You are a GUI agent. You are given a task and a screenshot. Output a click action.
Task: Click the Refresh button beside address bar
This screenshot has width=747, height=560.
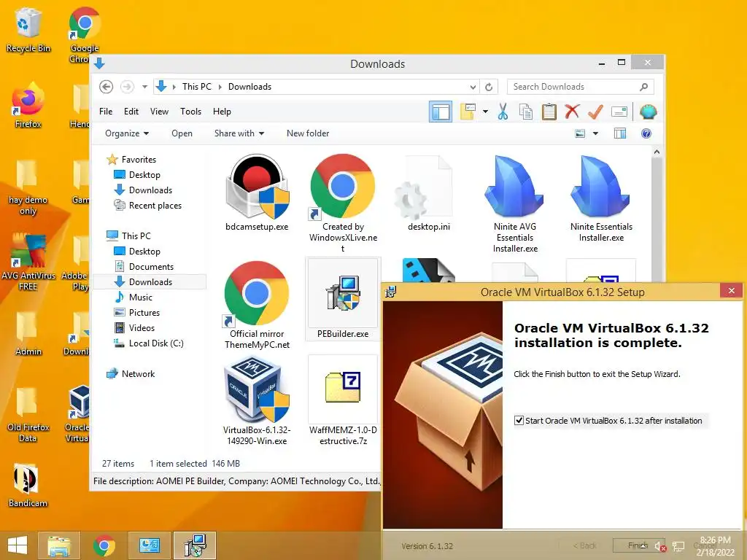[489, 87]
